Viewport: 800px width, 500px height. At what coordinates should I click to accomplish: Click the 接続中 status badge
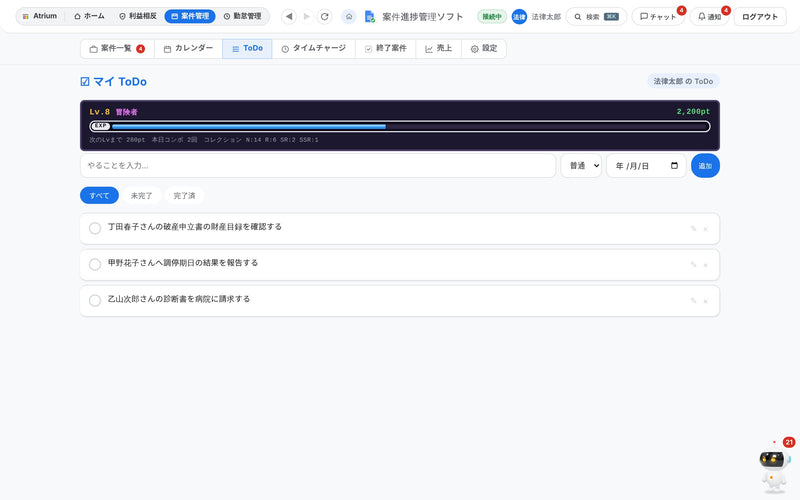tap(492, 17)
